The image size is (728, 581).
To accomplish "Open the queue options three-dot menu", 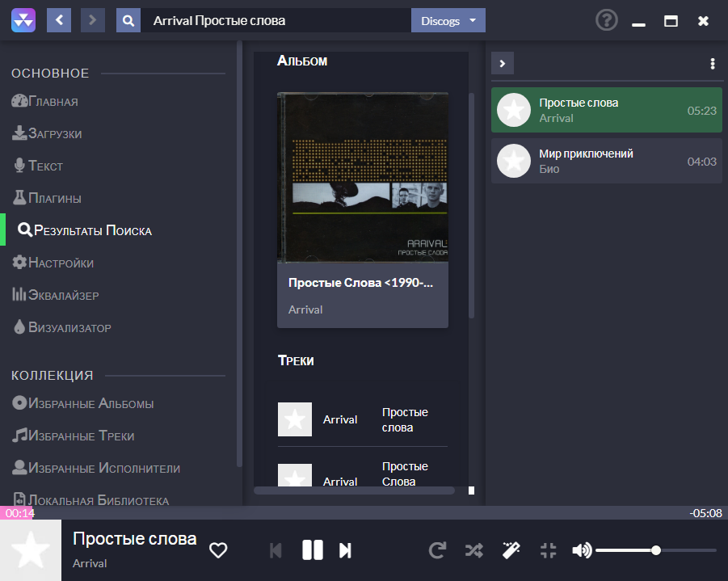I will tap(712, 64).
